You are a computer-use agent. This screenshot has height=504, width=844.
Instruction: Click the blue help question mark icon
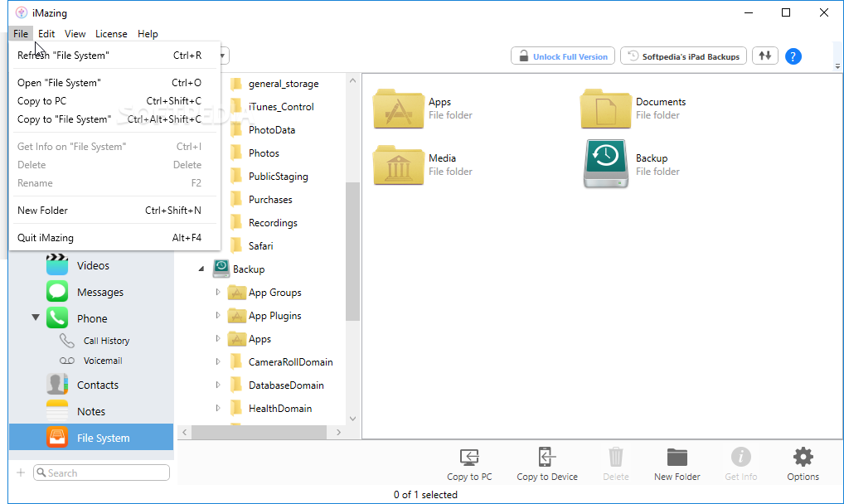pos(793,56)
